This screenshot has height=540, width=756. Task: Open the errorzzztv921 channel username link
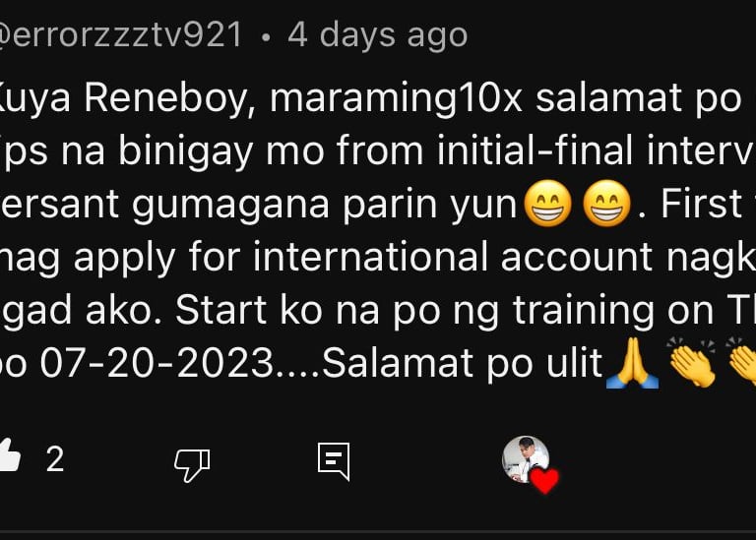pyautogui.click(x=119, y=34)
